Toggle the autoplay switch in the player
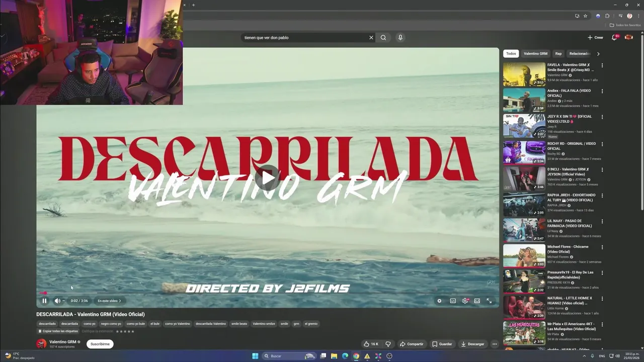The width and height of the screenshot is (644, 362). 439,301
